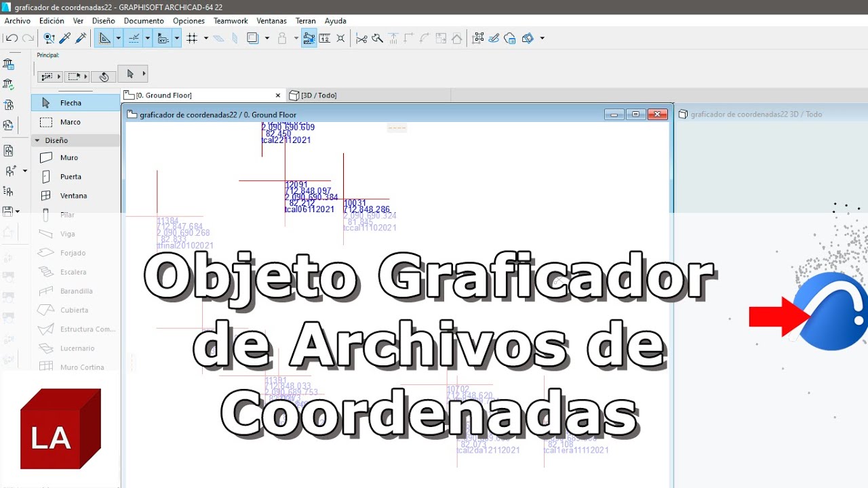Click the Measure tool ruler icon

[x=325, y=39]
